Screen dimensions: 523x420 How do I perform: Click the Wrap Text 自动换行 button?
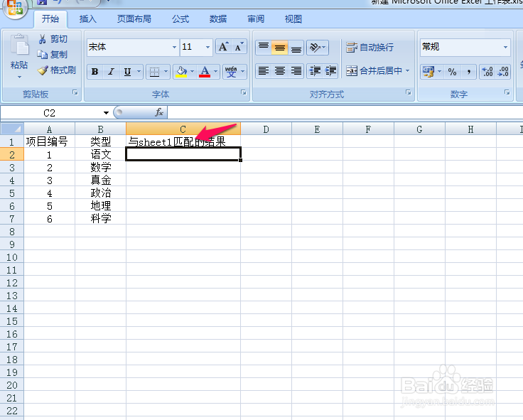(x=370, y=48)
